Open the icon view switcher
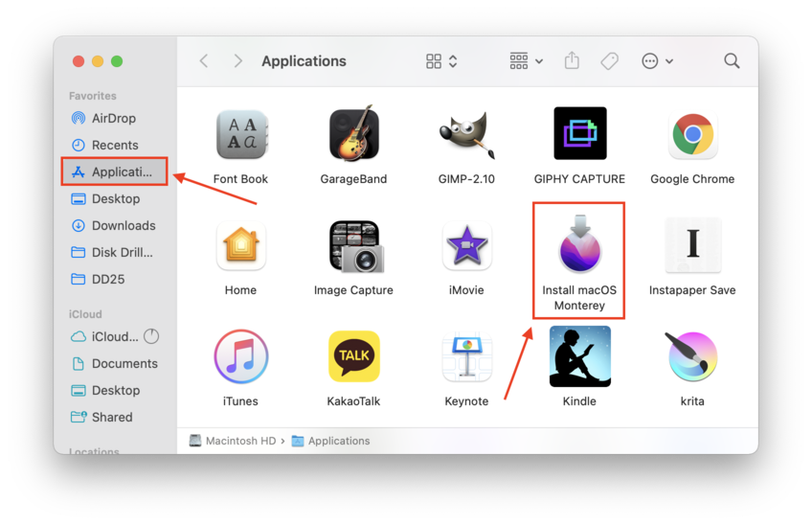The height and width of the screenshot is (525, 812). (x=441, y=61)
